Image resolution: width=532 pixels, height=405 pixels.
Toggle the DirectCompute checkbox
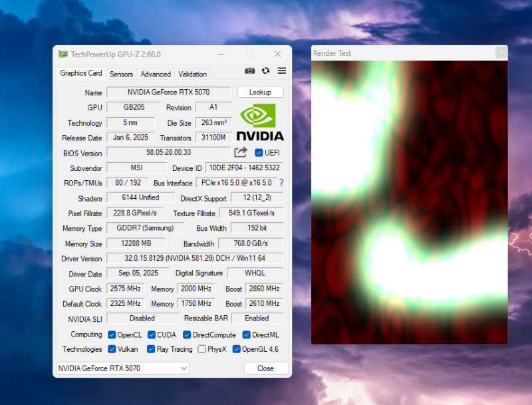pos(187,335)
